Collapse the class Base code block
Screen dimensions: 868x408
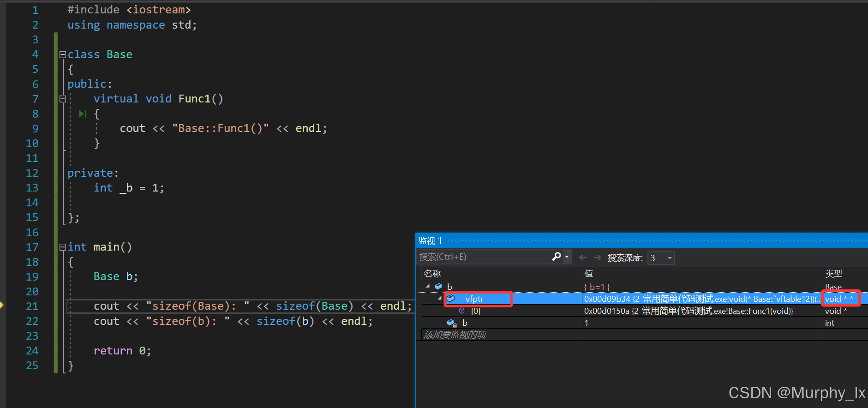tap(63, 55)
